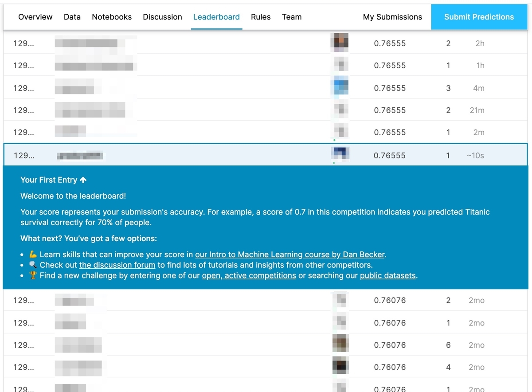
Task: Click the avatar in the 0.76076 row with 2 entries
Action: [340, 300]
